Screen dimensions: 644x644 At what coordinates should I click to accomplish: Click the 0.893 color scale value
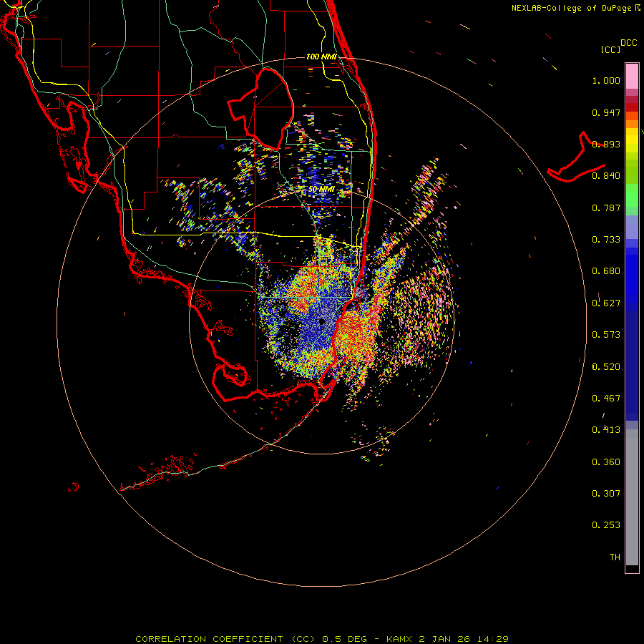(x=606, y=144)
